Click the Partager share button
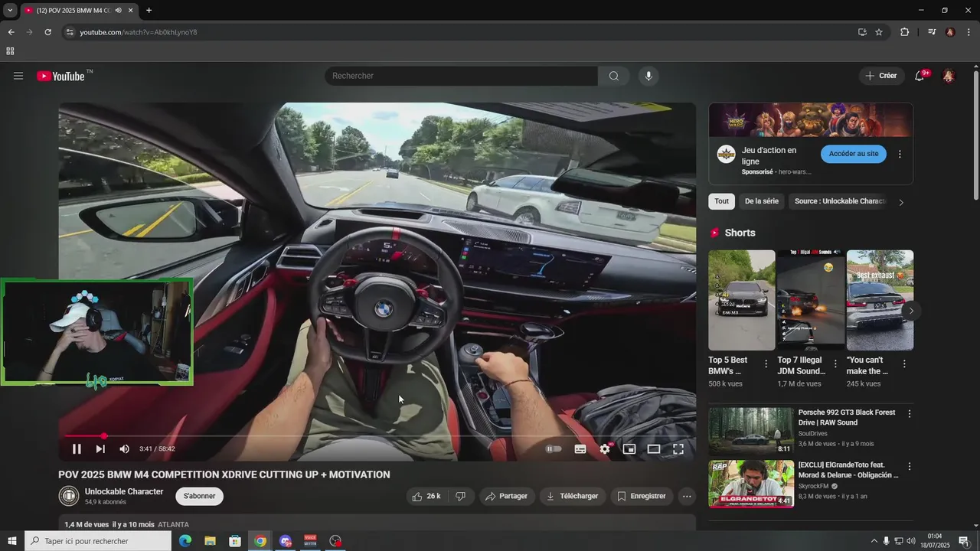980x551 pixels. pos(507,496)
